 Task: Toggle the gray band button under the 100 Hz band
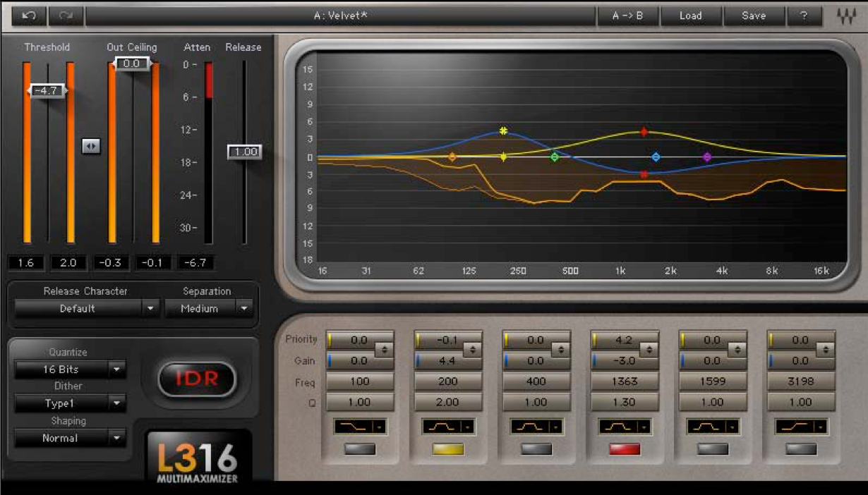(x=360, y=448)
